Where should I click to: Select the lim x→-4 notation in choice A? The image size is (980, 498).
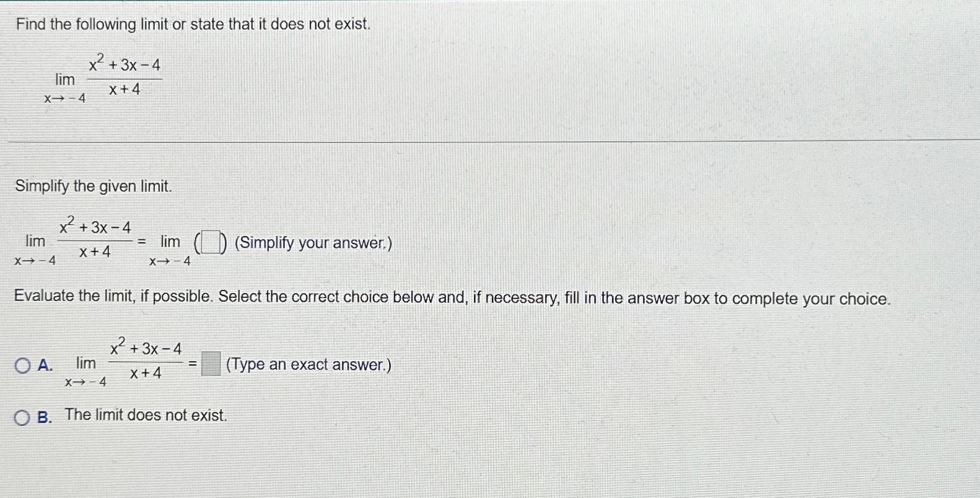pos(85,370)
